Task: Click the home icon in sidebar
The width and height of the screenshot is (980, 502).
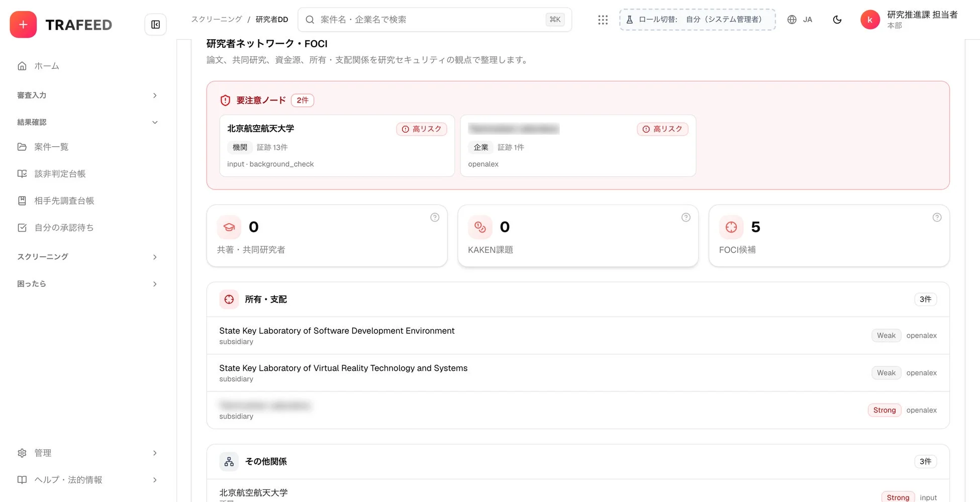Action: 22,66
